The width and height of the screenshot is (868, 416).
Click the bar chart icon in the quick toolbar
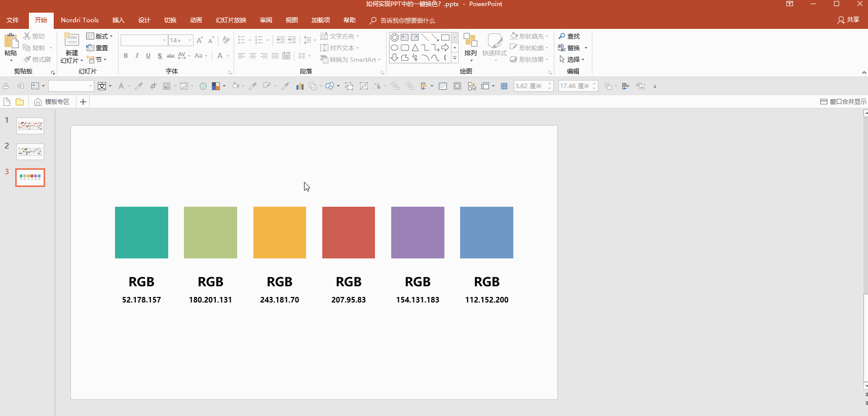coord(299,86)
